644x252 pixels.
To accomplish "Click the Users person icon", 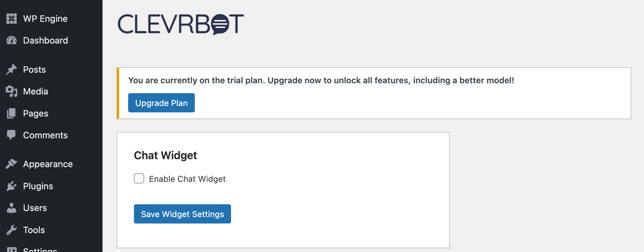I will point(12,208).
